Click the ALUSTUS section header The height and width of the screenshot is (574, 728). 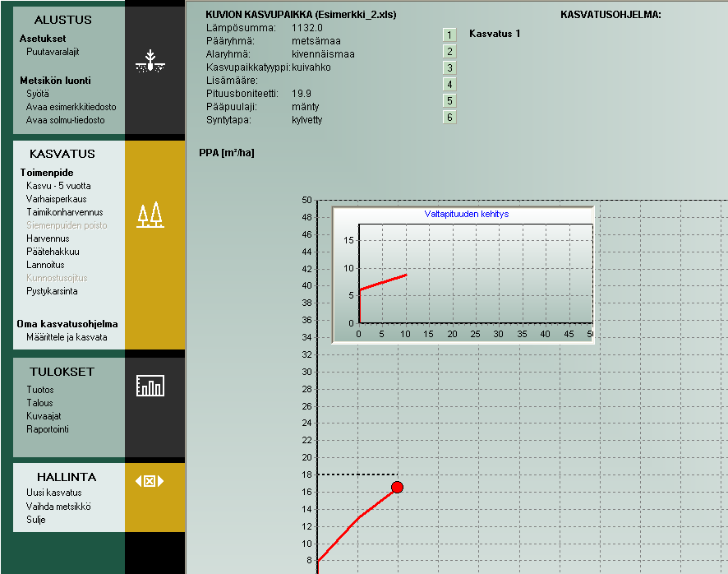(x=62, y=20)
